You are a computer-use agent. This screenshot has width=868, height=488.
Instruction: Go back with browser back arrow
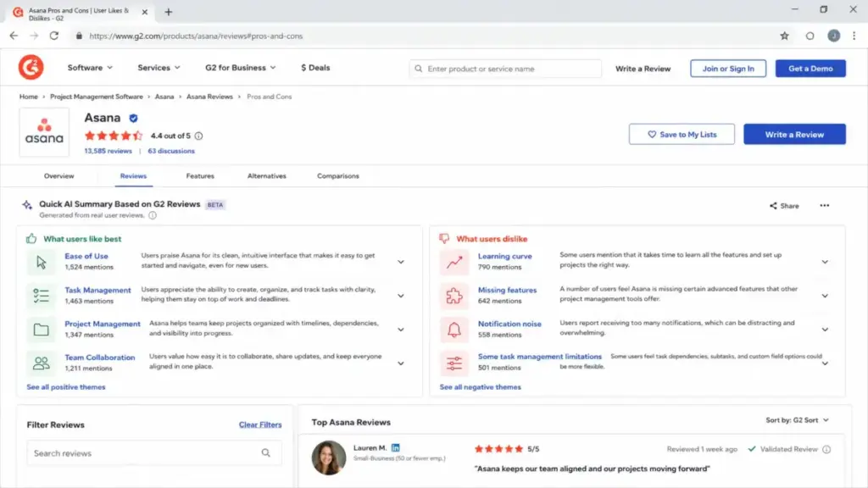pos(14,36)
